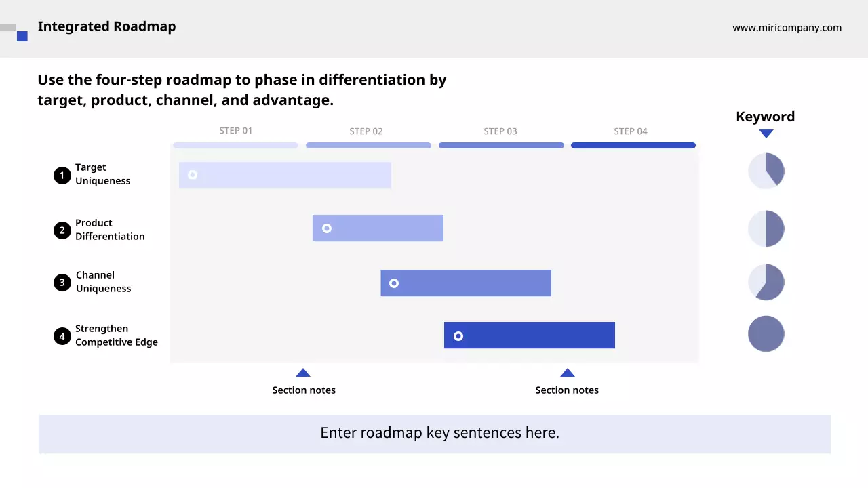Click the ring marker on Target Uniqueness bar
This screenshot has height=488, width=868.
193,175
